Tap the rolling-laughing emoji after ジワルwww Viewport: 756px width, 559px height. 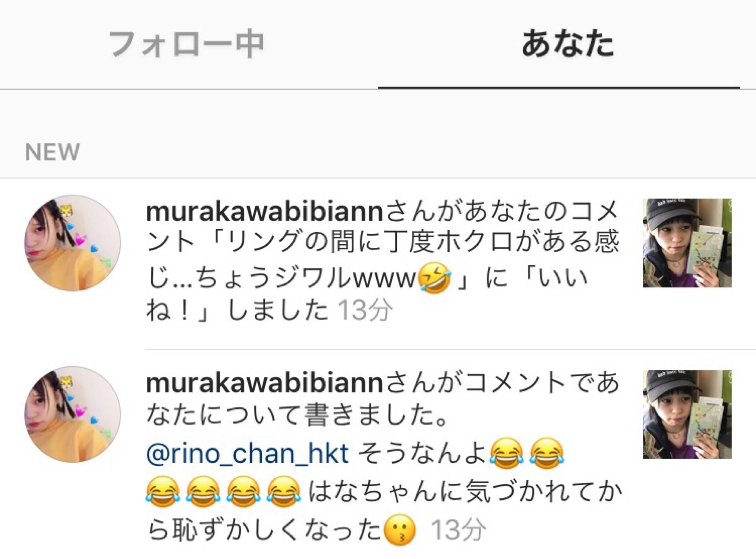(434, 278)
